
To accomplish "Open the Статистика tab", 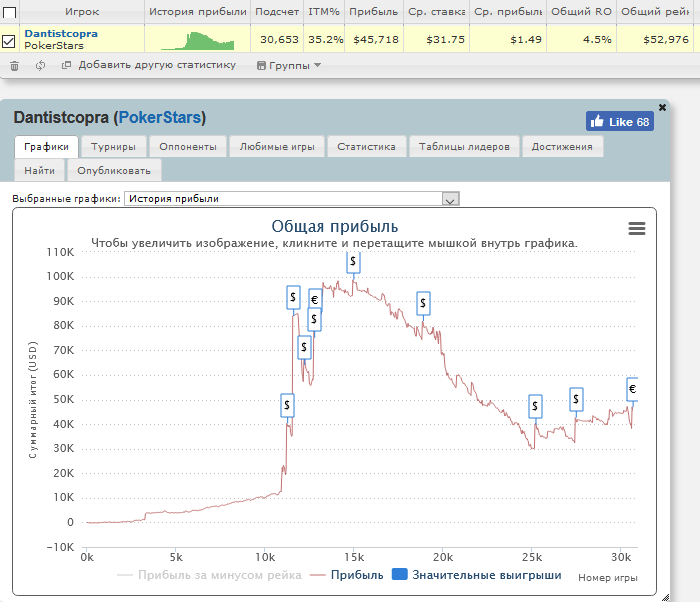I will [367, 147].
